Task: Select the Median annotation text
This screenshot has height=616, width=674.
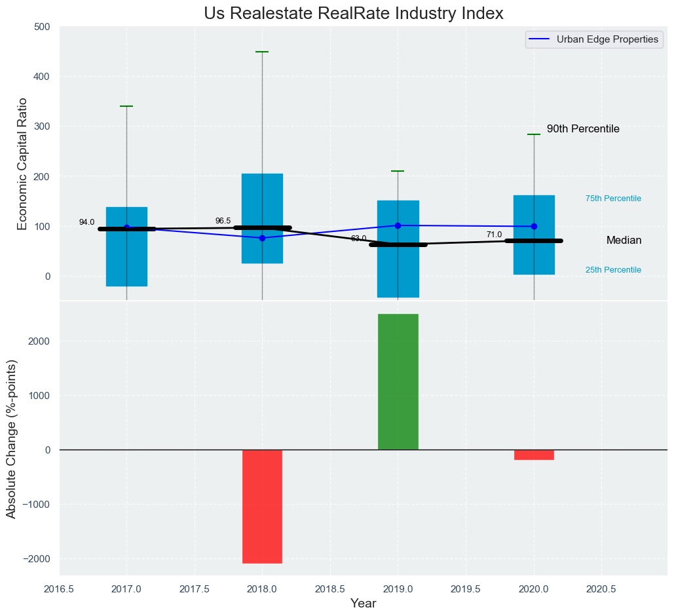Action: [624, 241]
